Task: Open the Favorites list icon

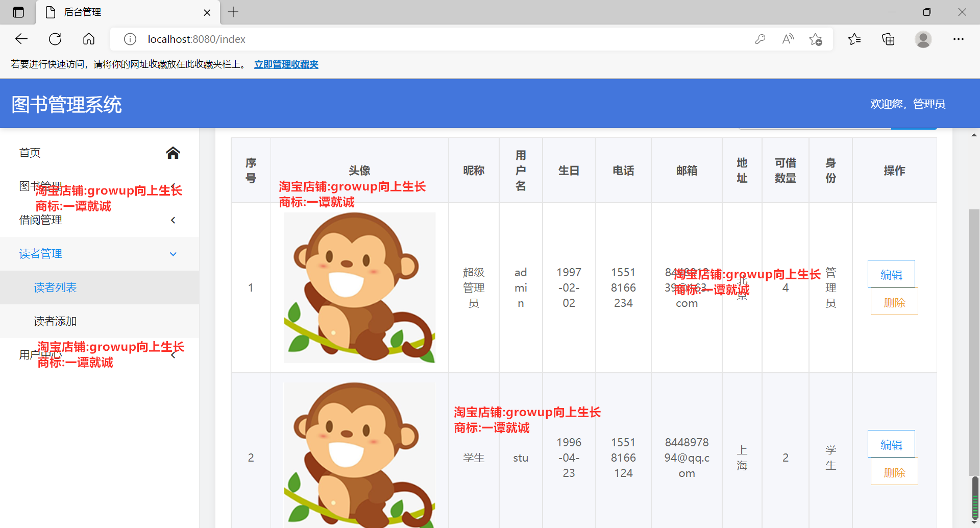Action: 854,39
